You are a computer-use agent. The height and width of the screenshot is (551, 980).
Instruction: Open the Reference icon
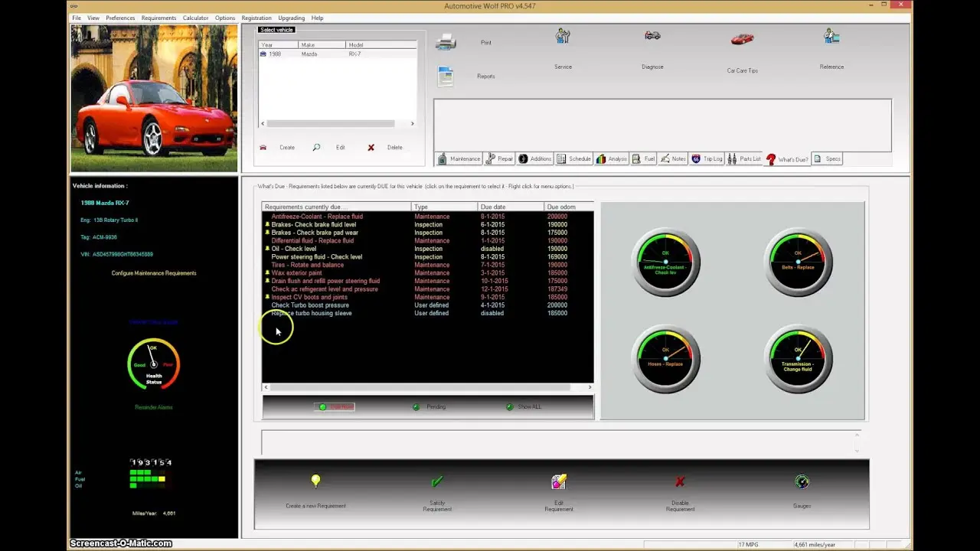[831, 36]
